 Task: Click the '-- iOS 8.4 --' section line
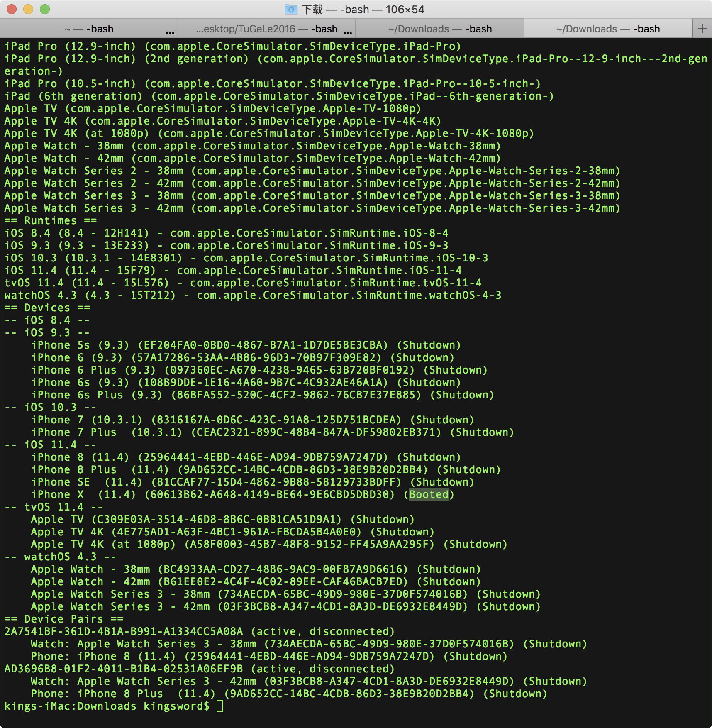pyautogui.click(x=47, y=320)
